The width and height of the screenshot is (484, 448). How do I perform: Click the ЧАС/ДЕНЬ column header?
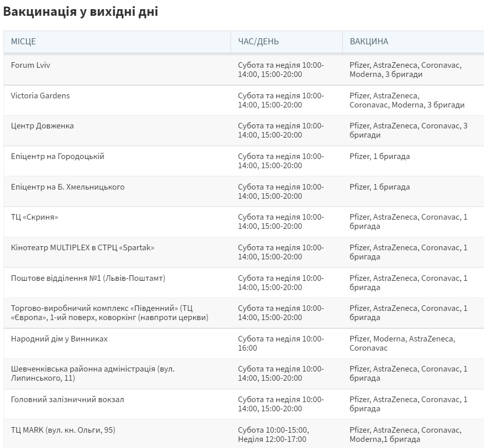(259, 42)
